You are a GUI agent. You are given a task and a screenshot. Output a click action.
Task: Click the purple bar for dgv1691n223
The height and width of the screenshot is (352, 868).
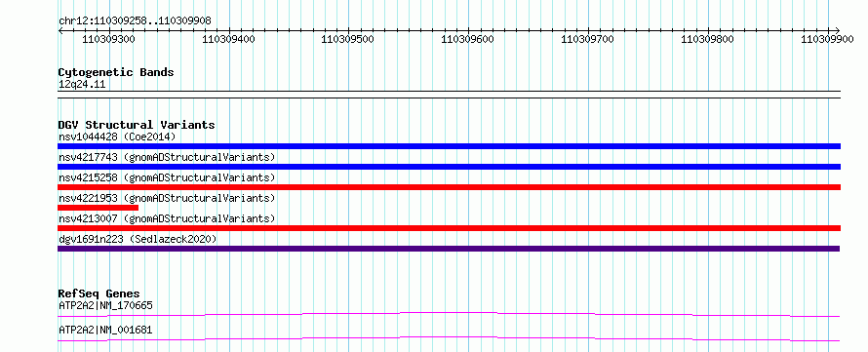click(x=449, y=249)
